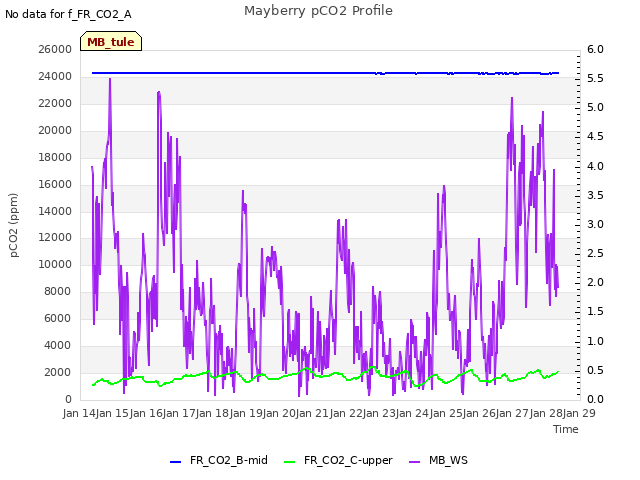Click the 8000 left axis value
This screenshot has height=480, width=640.
coord(58,291)
